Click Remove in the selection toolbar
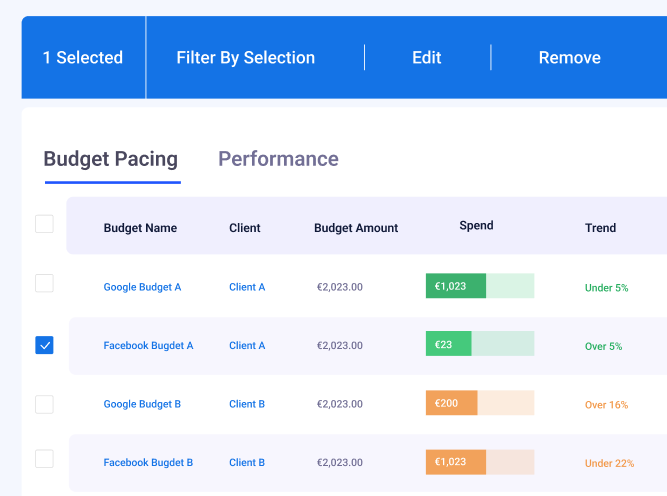667x496 pixels. tap(569, 58)
